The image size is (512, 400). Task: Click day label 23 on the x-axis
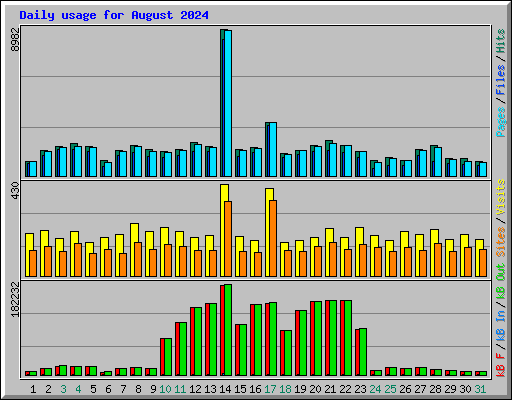click(360, 389)
